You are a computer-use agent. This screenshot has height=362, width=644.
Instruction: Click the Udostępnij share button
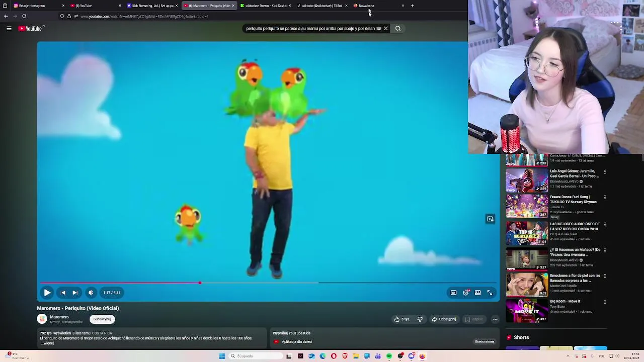coord(444,319)
